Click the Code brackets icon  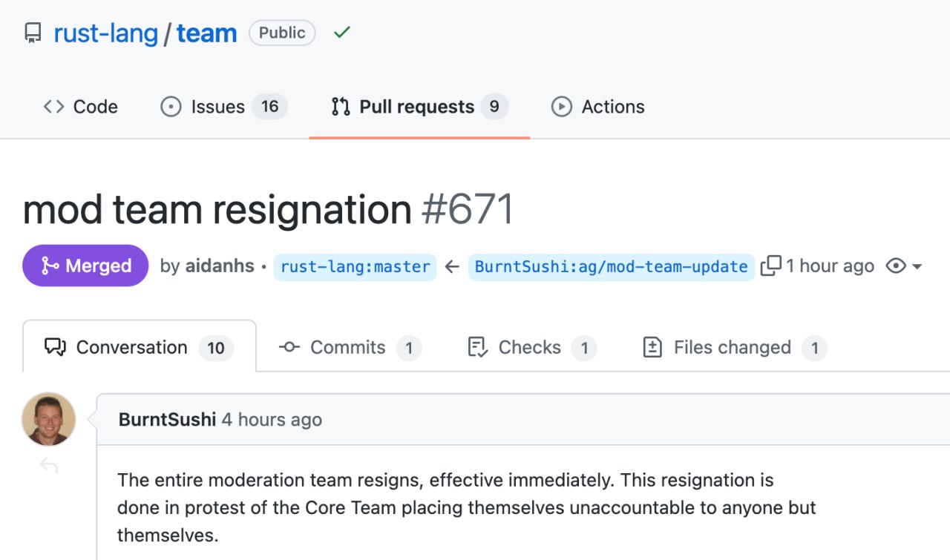coord(53,107)
